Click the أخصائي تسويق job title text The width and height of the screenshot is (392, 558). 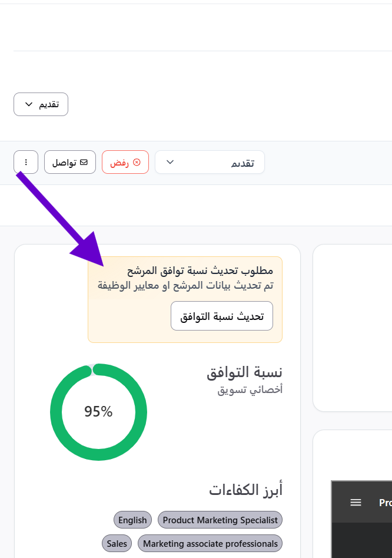click(250, 389)
